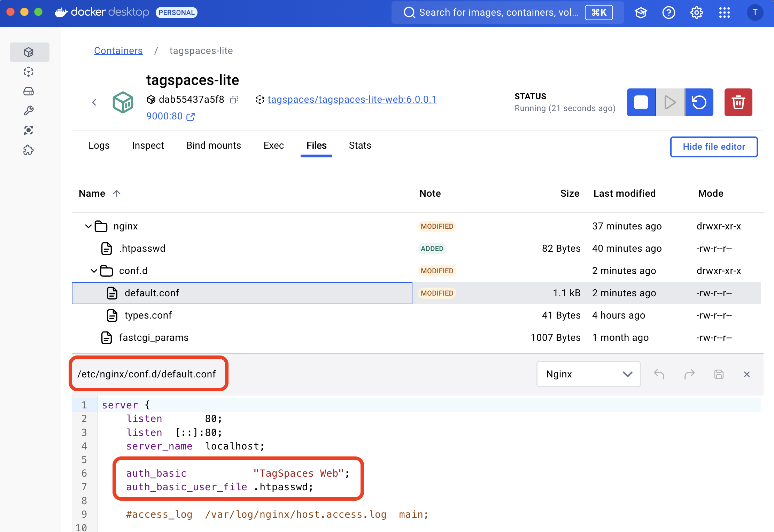Open the Volumes section in sidebar
Image resolution: width=774 pixels, height=532 pixels.
[x=29, y=91]
